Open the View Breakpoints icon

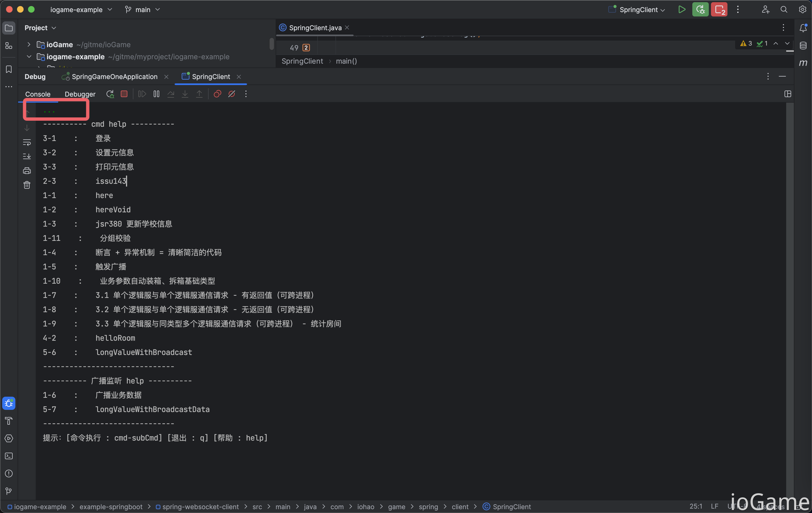pyautogui.click(x=217, y=94)
